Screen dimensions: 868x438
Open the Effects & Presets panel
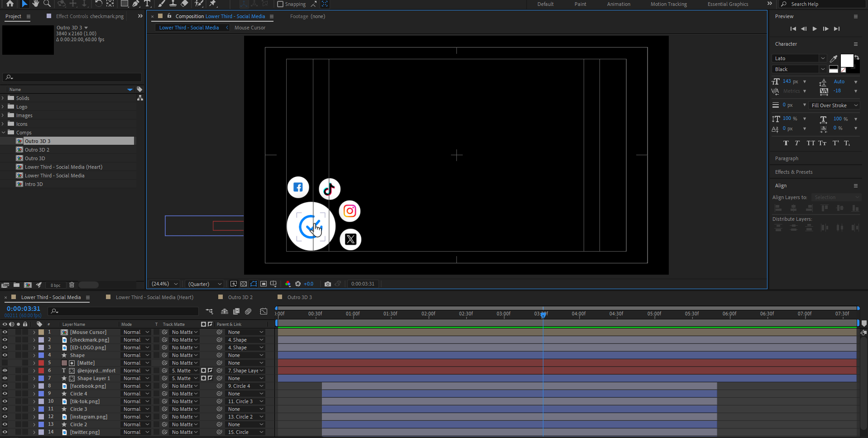[x=793, y=172]
